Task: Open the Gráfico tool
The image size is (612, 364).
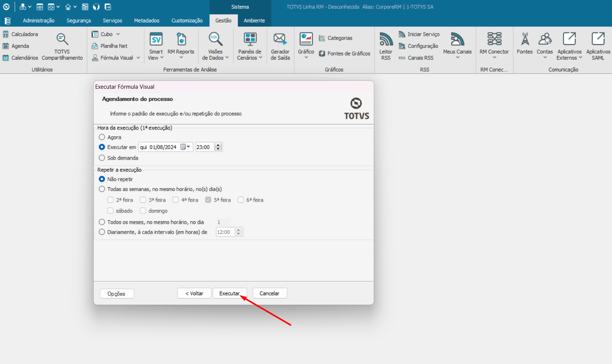Action: coord(306,46)
